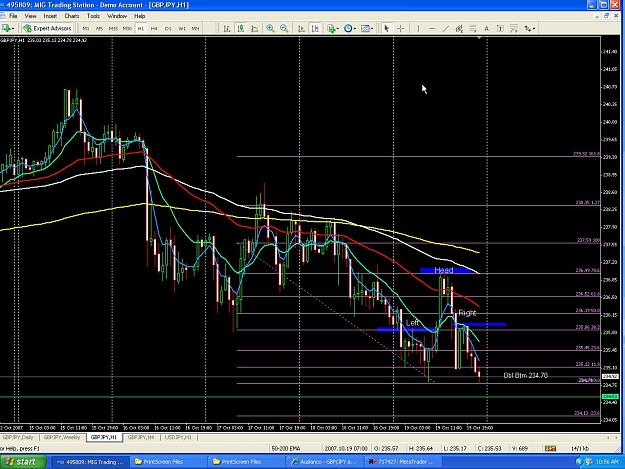Toggle chart shift from right border

tap(315, 28)
